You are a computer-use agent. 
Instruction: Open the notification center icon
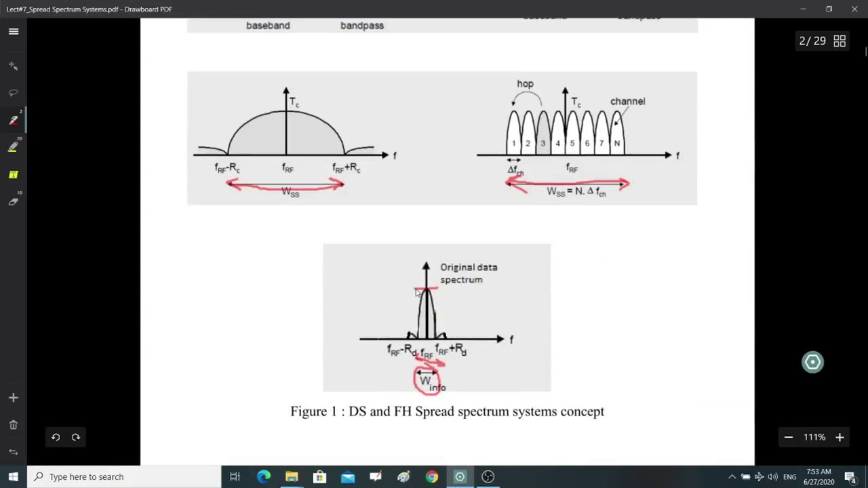click(x=850, y=476)
